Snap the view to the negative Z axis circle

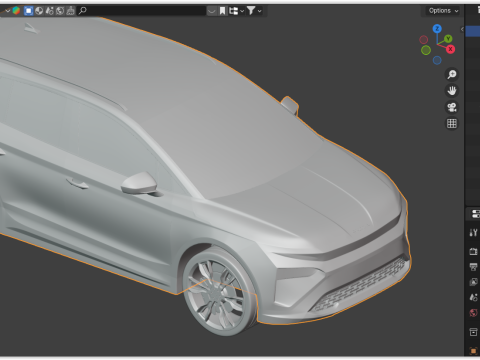click(x=437, y=60)
